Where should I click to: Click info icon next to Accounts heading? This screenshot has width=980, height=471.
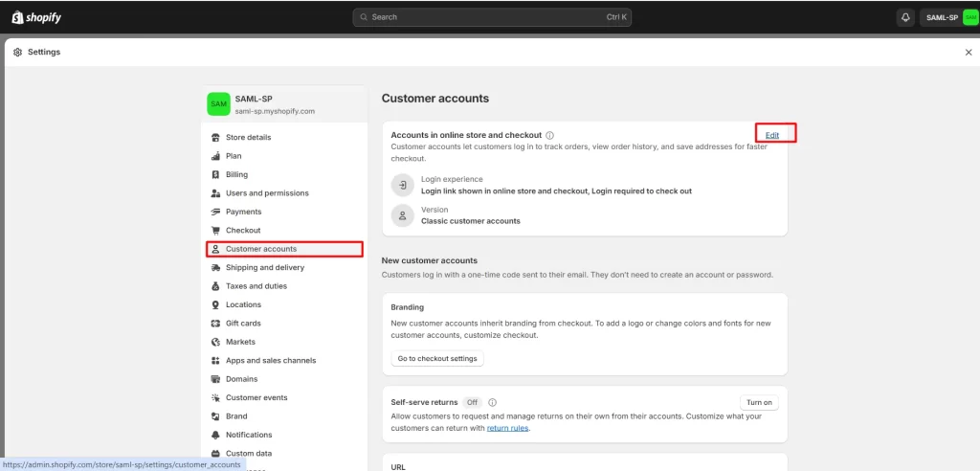(x=549, y=136)
